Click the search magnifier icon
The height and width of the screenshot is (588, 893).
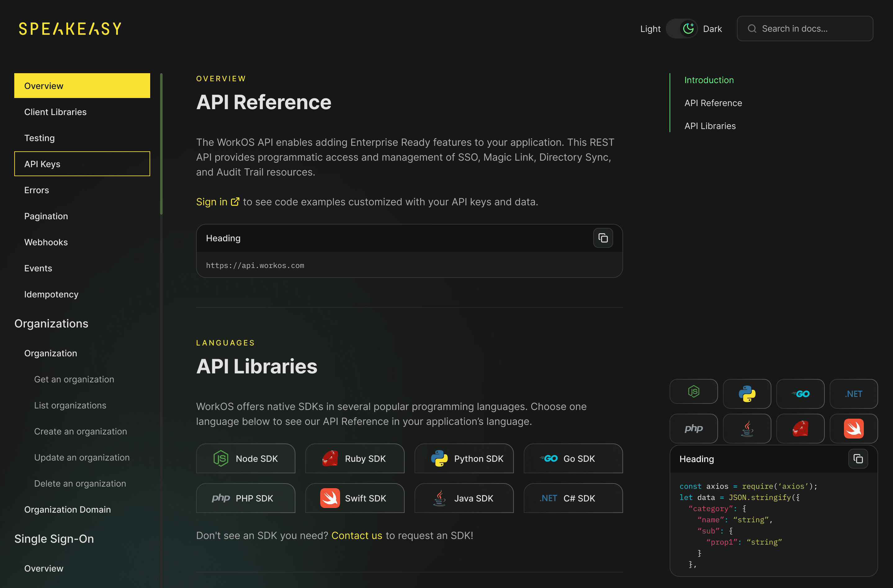(x=752, y=29)
